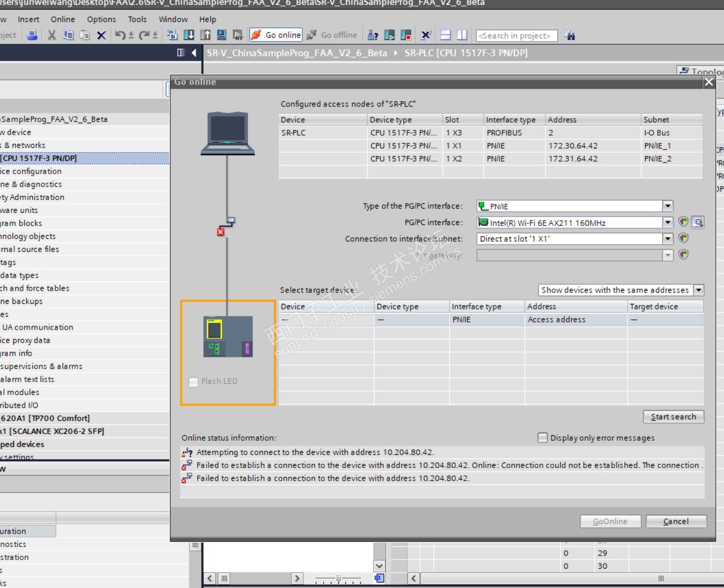
Task: Expand the PG/PC interface Wi-Fi dropdown
Action: [668, 222]
